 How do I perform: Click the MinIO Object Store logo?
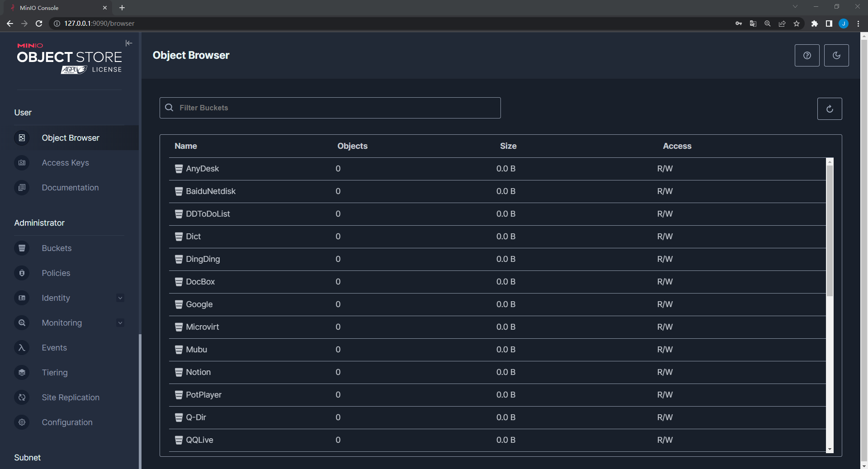click(x=70, y=58)
